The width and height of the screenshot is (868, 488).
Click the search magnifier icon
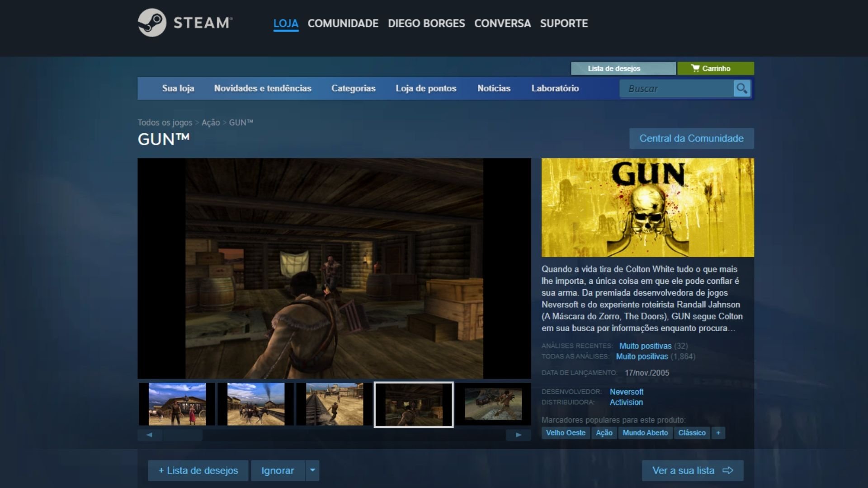[741, 89]
